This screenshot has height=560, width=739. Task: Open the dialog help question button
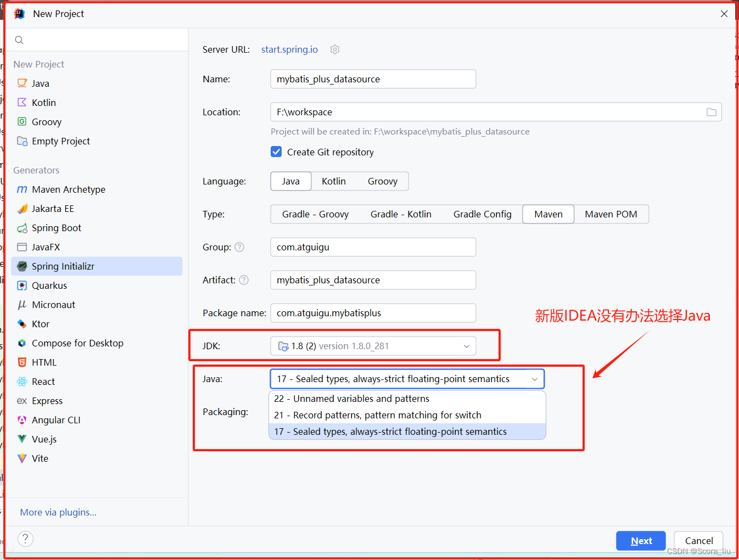coord(25,539)
